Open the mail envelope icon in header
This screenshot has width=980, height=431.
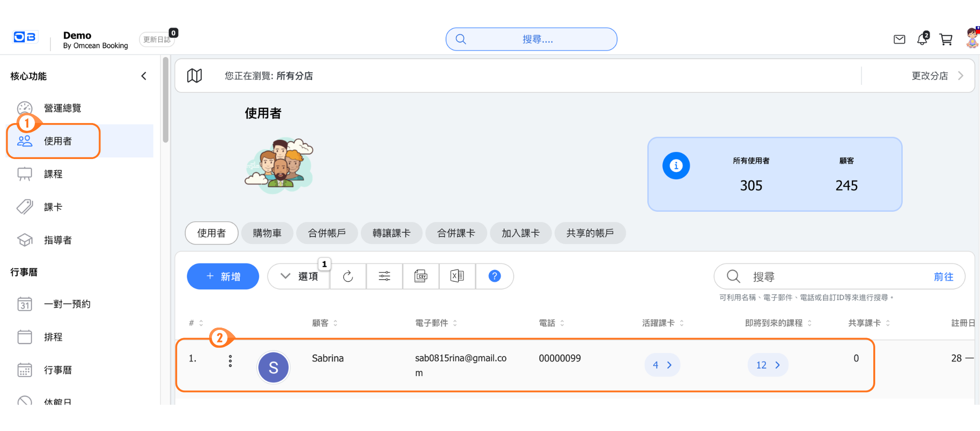[899, 39]
